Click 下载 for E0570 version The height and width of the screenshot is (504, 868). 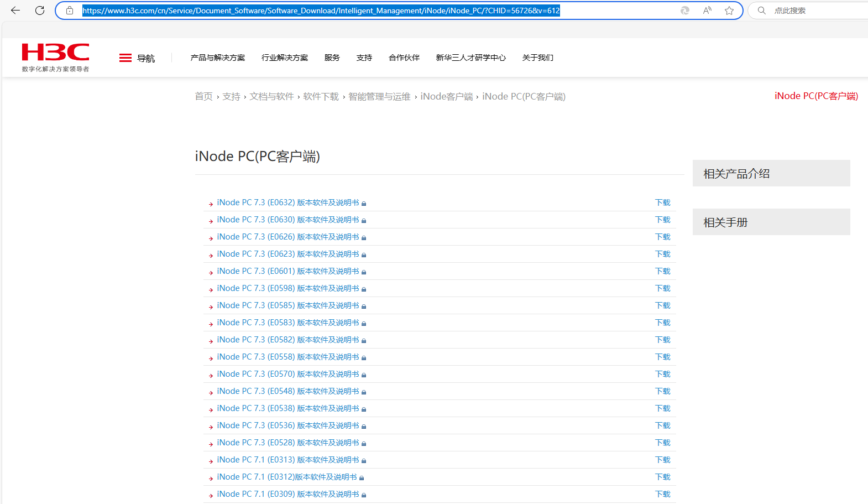(663, 374)
